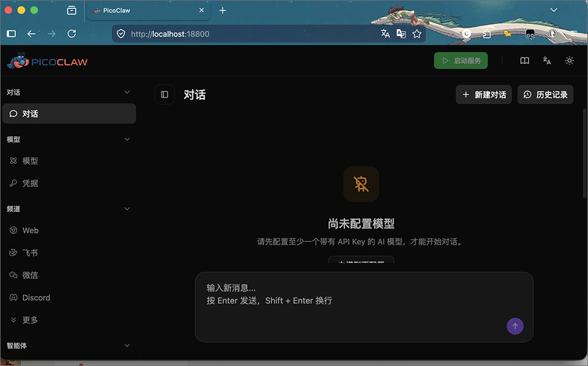Screen dimensions: 588x366
Task: Open the documentation book icon
Action: [524, 61]
